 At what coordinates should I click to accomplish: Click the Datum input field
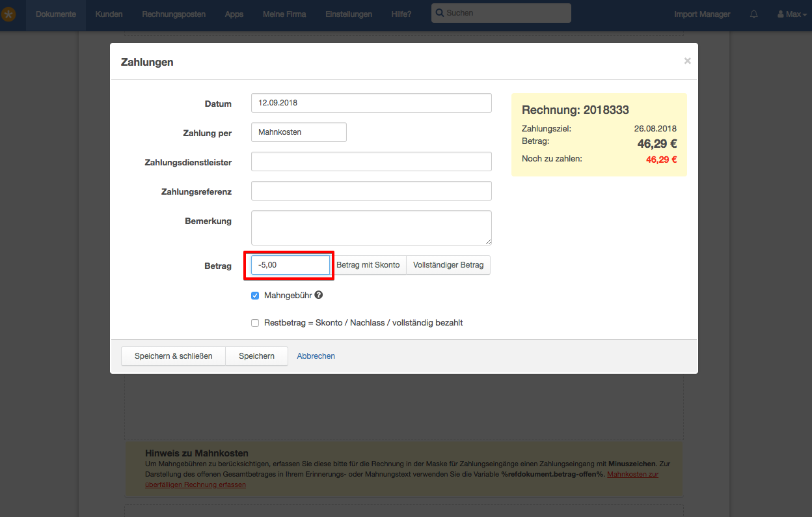click(371, 103)
